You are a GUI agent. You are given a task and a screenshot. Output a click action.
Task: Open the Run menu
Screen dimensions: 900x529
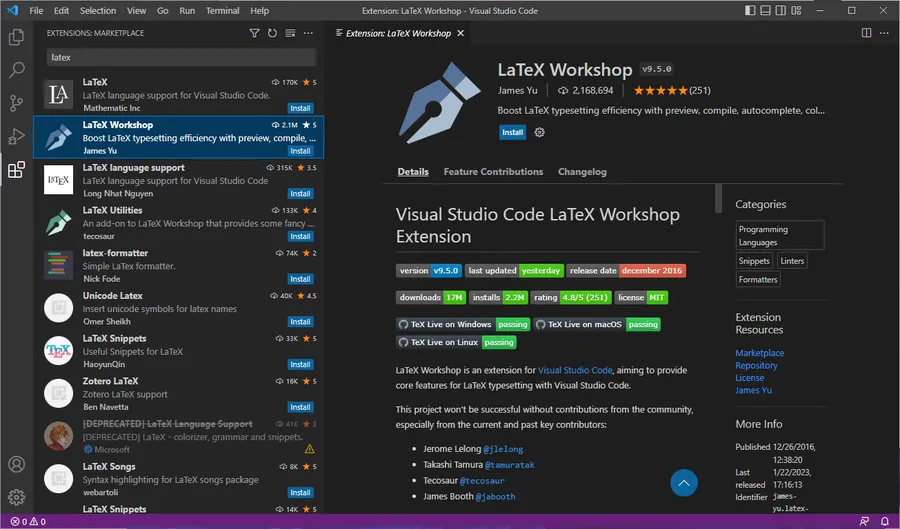(x=187, y=10)
